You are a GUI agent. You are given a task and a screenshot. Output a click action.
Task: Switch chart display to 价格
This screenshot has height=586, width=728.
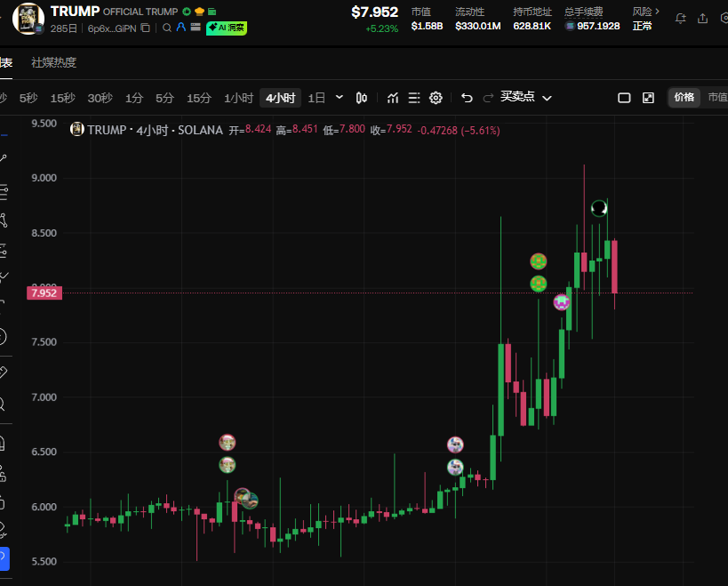(x=684, y=98)
